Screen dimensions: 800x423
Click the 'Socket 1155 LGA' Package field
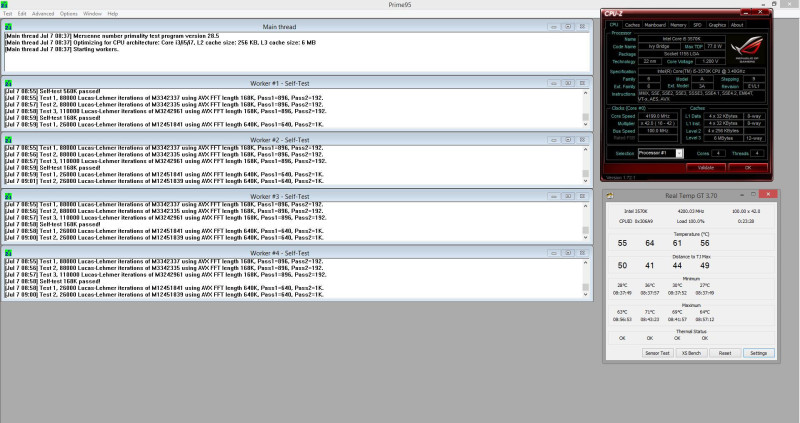click(681, 54)
